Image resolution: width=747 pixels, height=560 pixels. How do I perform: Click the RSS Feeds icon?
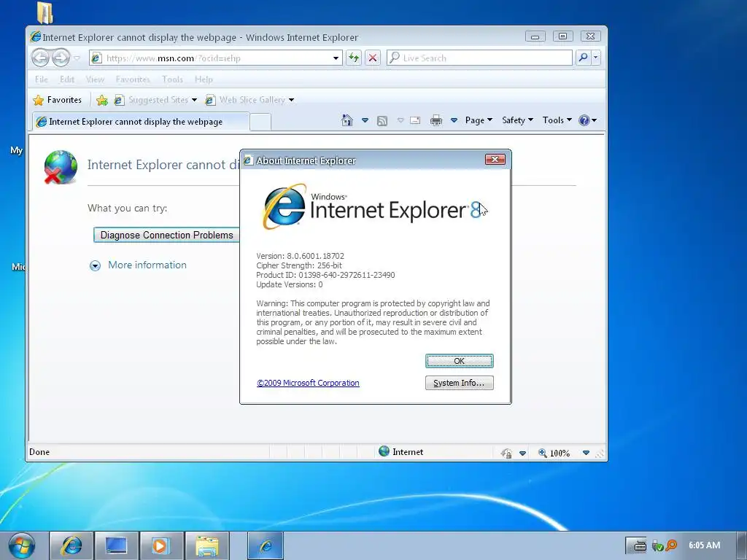(382, 120)
